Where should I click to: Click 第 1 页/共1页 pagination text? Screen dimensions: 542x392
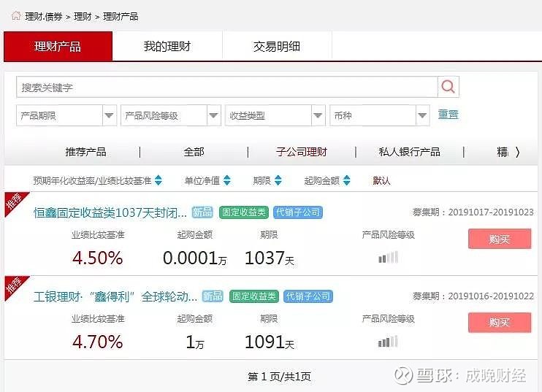[279, 377]
